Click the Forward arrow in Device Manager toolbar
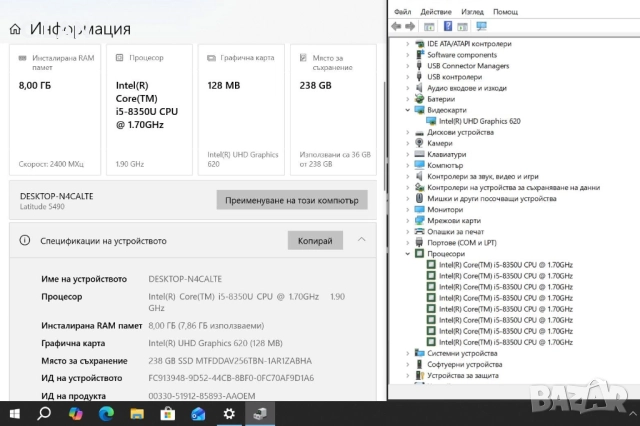 pyautogui.click(x=410, y=27)
